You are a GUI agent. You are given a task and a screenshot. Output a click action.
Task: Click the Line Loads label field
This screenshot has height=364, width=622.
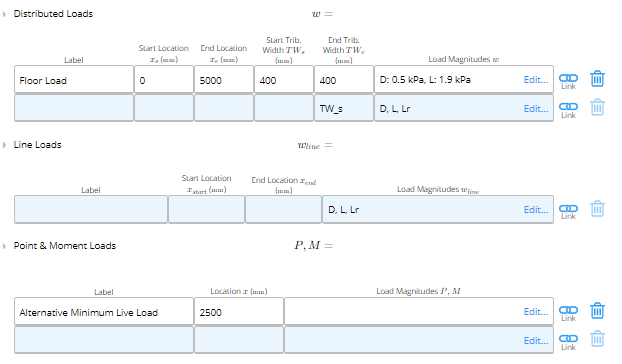tap(91, 209)
